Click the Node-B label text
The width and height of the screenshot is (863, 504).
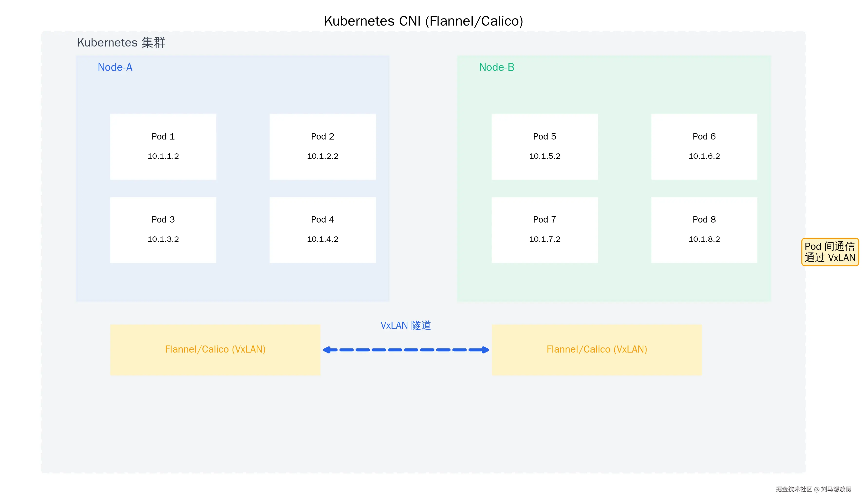click(497, 67)
